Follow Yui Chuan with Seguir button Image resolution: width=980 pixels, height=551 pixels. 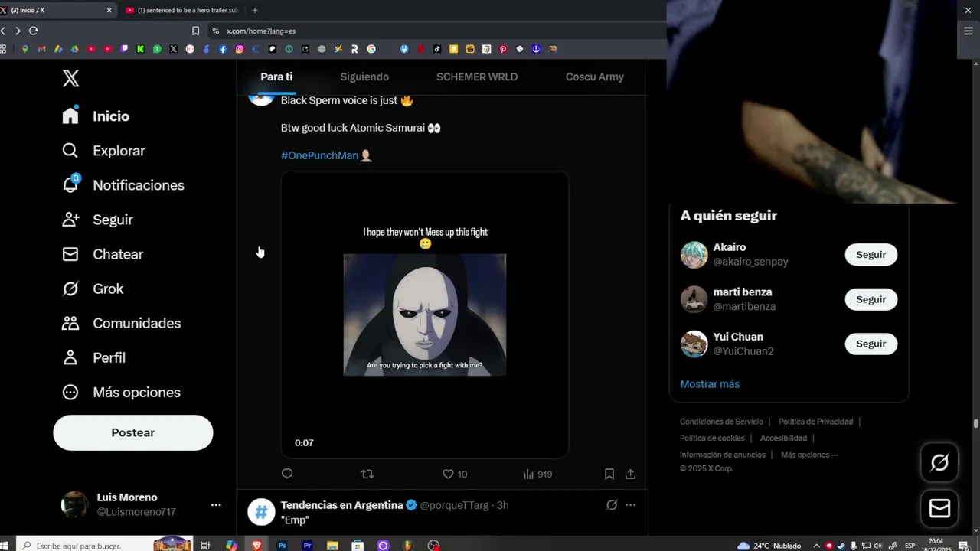(871, 344)
